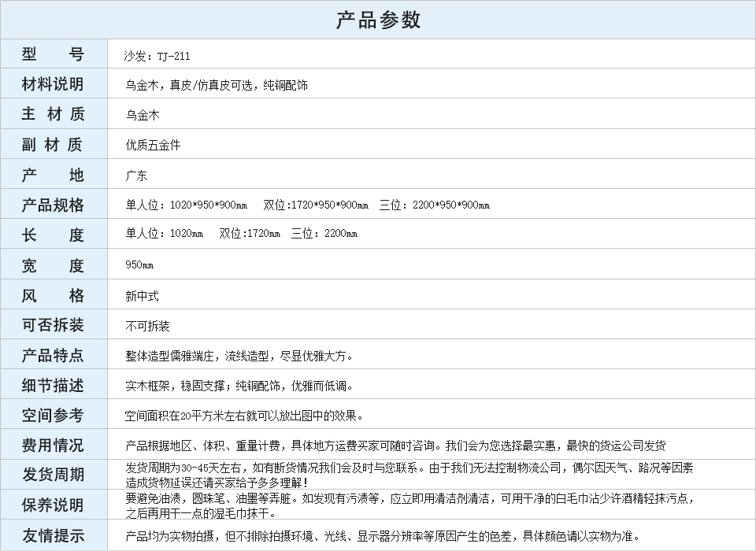This screenshot has height=551, width=756.
Task: Click the 型号 row label
Action: tap(53, 54)
